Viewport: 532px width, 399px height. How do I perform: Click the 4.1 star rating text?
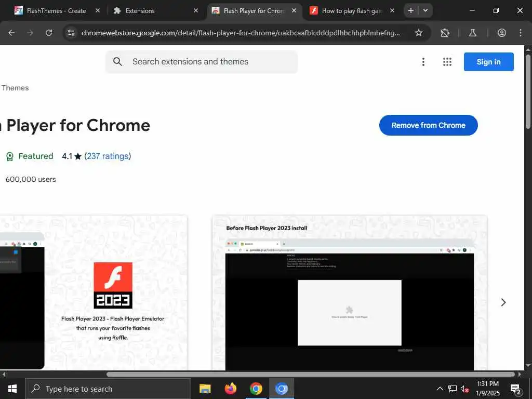72,156
